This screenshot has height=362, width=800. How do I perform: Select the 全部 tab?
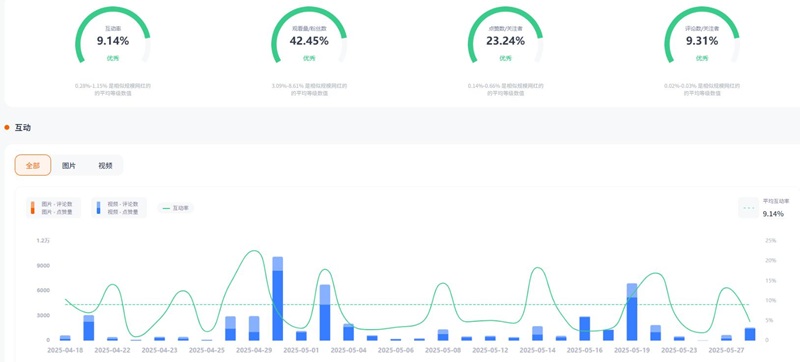point(33,165)
